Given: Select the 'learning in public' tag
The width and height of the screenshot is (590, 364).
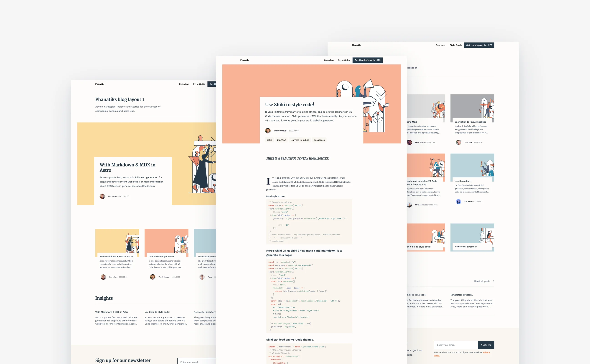Looking at the screenshot, I should click(300, 140).
